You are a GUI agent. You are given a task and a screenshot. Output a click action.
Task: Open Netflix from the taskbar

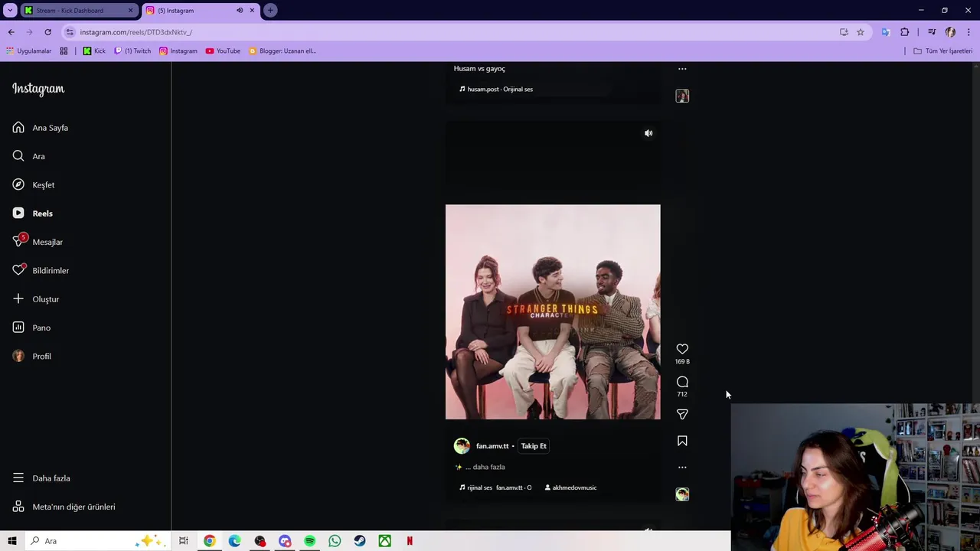[410, 541]
